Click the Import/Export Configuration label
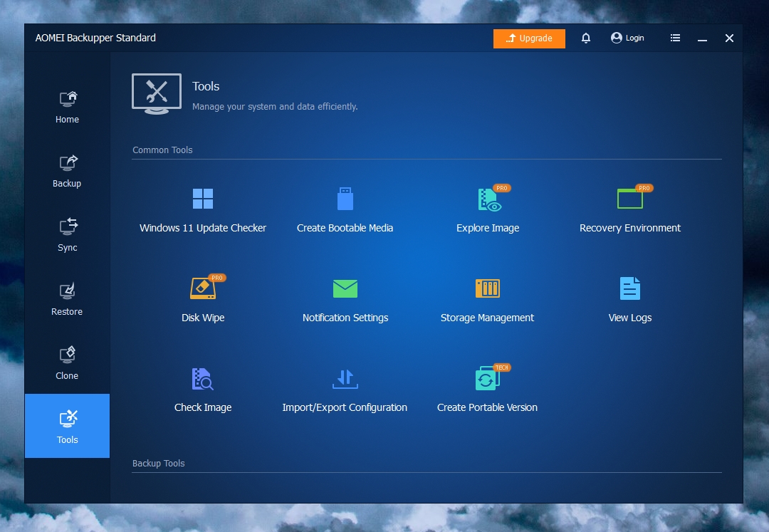The width and height of the screenshot is (769, 532). point(345,407)
